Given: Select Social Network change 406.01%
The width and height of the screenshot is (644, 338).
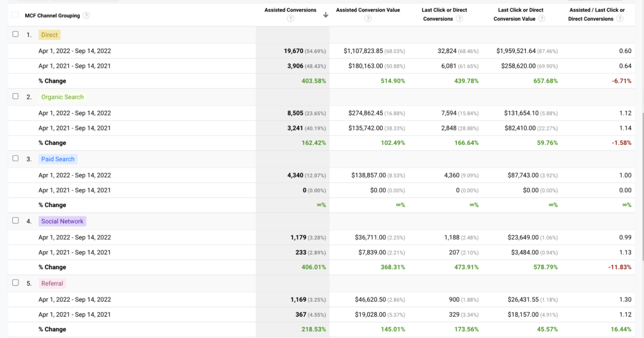Looking at the screenshot, I should 314,267.
